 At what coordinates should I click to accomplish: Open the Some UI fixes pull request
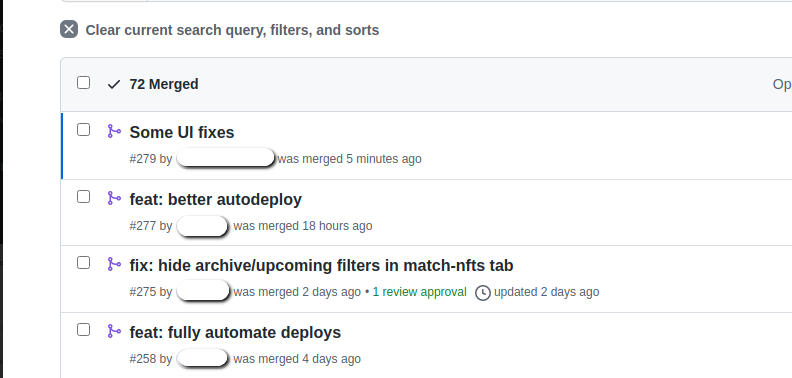182,132
